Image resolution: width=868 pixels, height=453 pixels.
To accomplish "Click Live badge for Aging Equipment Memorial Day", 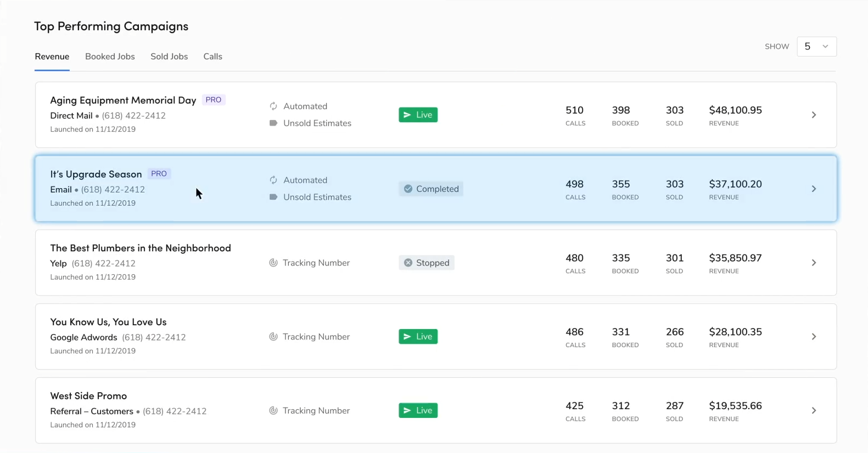I will pyautogui.click(x=418, y=115).
